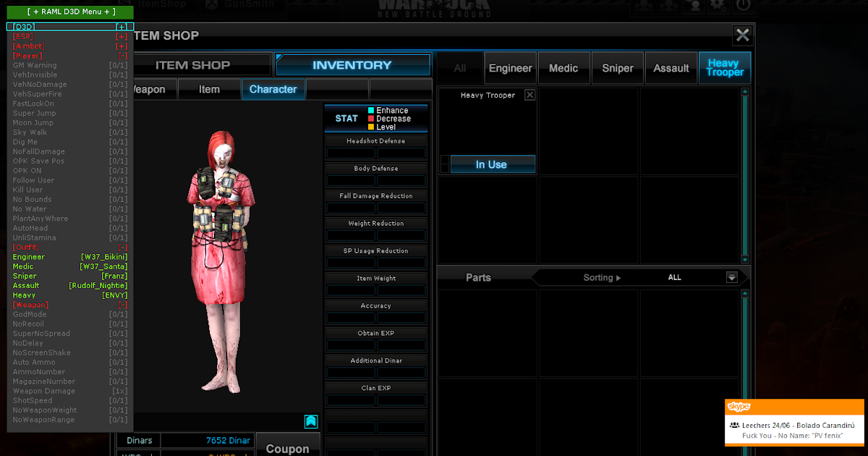Click the cyan Enhance legend square
The image size is (868, 456).
pyautogui.click(x=371, y=111)
